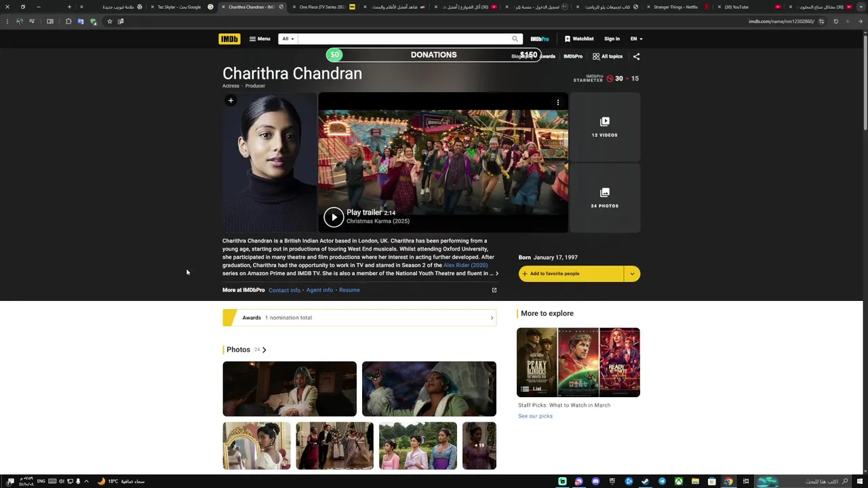Click the IMDb logo

[229, 39]
